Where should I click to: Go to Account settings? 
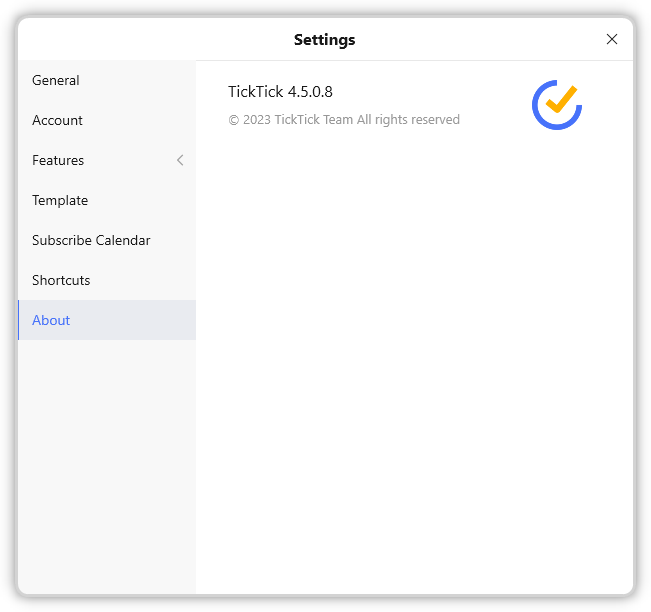(107, 120)
